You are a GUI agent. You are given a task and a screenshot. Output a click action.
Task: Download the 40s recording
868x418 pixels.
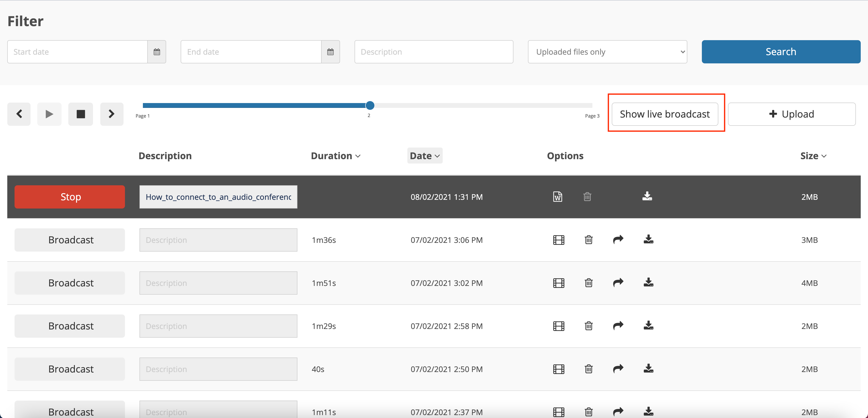pos(648,368)
